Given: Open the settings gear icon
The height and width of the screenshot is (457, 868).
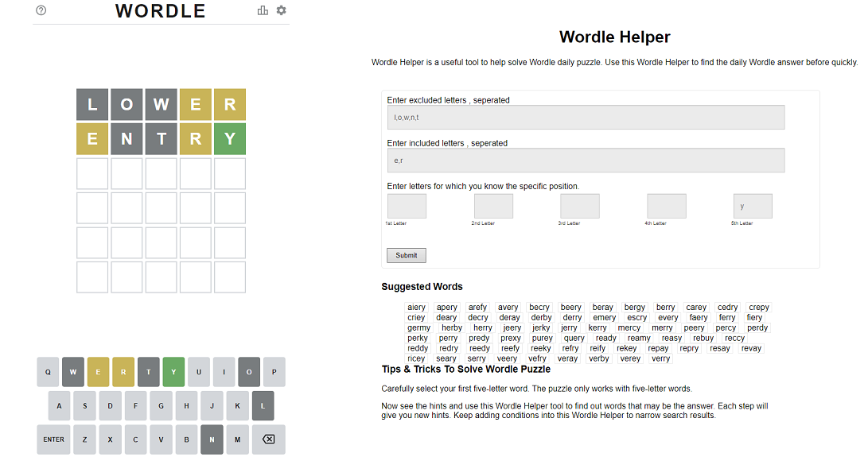Looking at the screenshot, I should pos(281,10).
